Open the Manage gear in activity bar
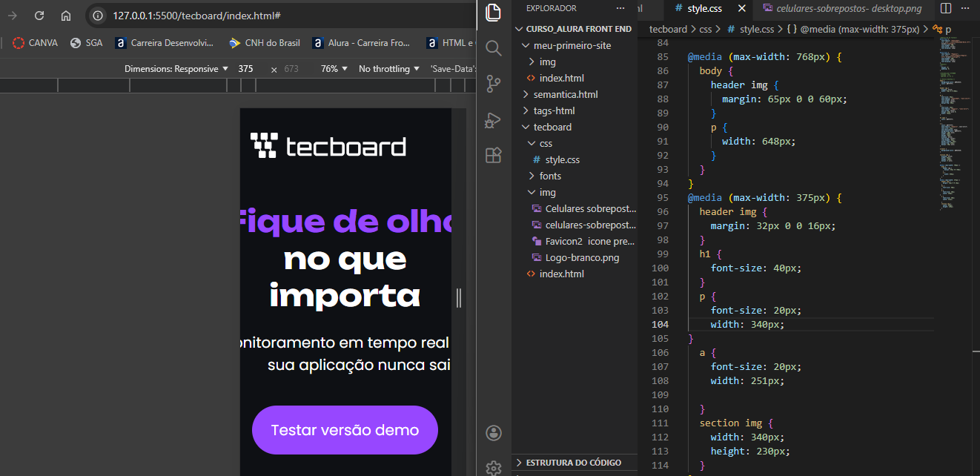The width and height of the screenshot is (980, 476). click(493, 468)
